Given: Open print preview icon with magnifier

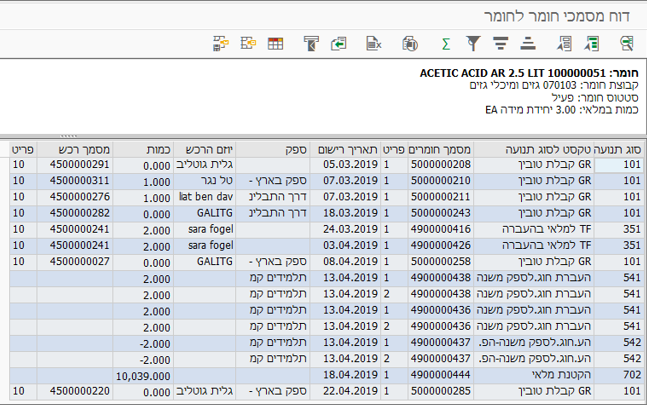Looking at the screenshot, I should point(410,43).
